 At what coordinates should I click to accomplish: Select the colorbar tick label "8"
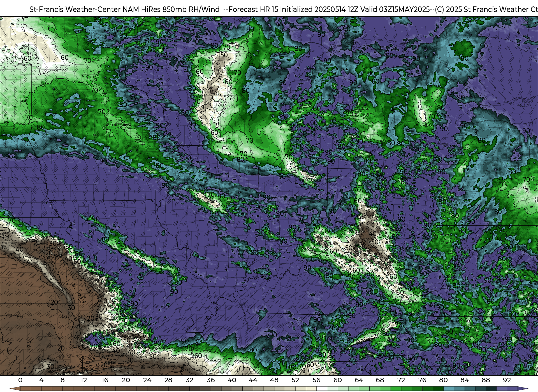62,380
